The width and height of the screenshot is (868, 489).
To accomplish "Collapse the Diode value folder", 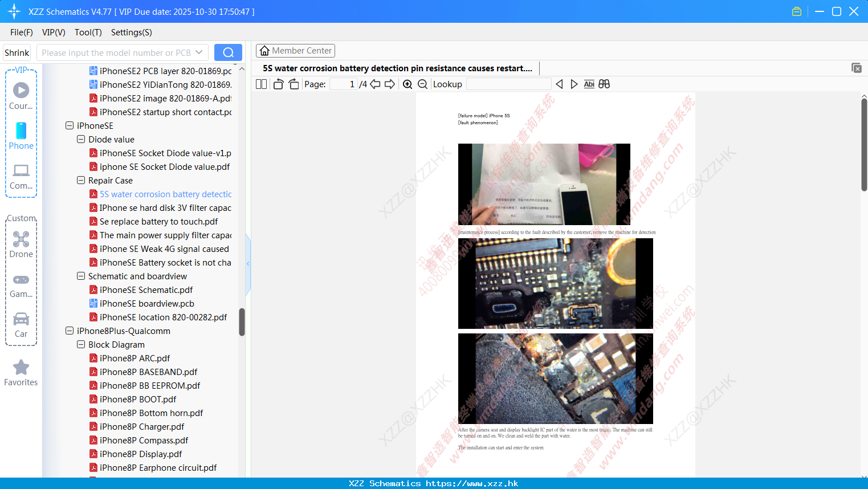I will [x=81, y=139].
